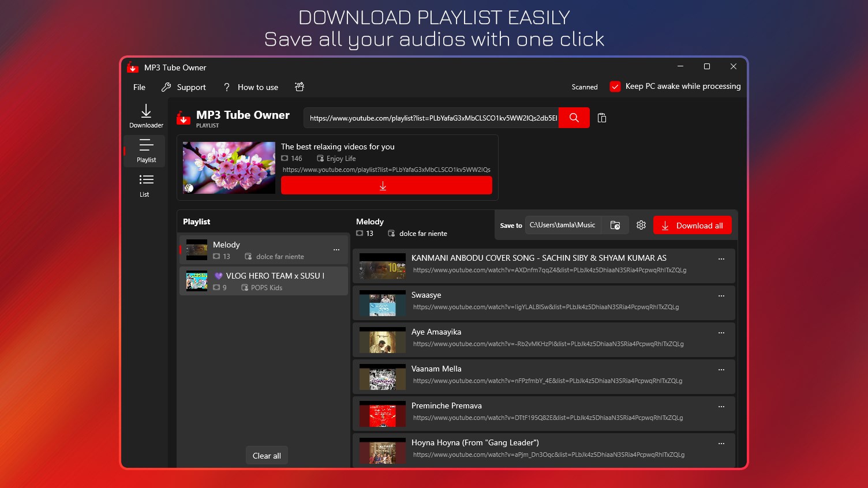Viewport: 868px width, 488px height.
Task: Click the Download all button
Action: point(692,225)
